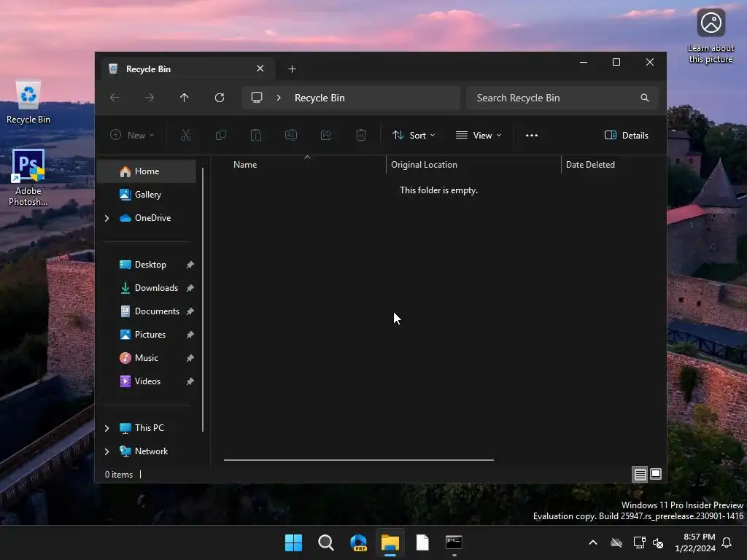Unpin Desktop from quick access

[190, 265]
